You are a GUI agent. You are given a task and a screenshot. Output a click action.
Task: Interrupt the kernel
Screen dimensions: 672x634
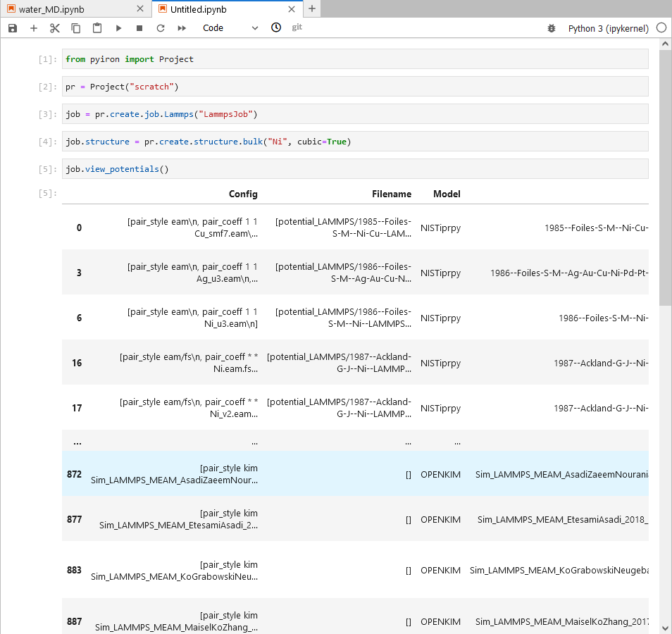[139, 27]
